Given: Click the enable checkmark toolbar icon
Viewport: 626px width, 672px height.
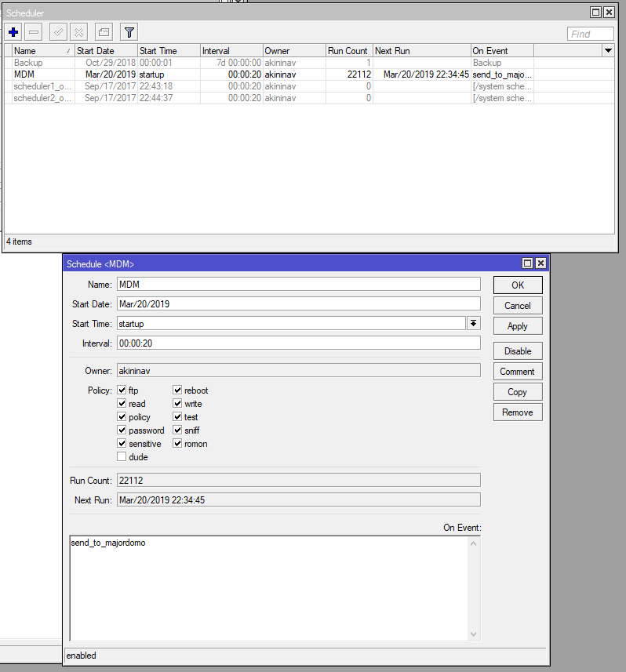Looking at the screenshot, I should coord(58,32).
